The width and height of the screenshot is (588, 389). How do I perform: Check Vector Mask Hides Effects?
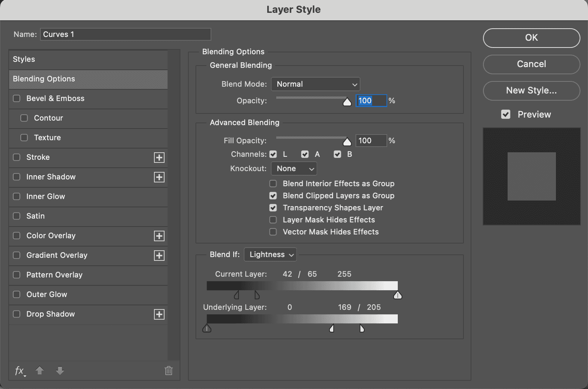click(x=273, y=232)
